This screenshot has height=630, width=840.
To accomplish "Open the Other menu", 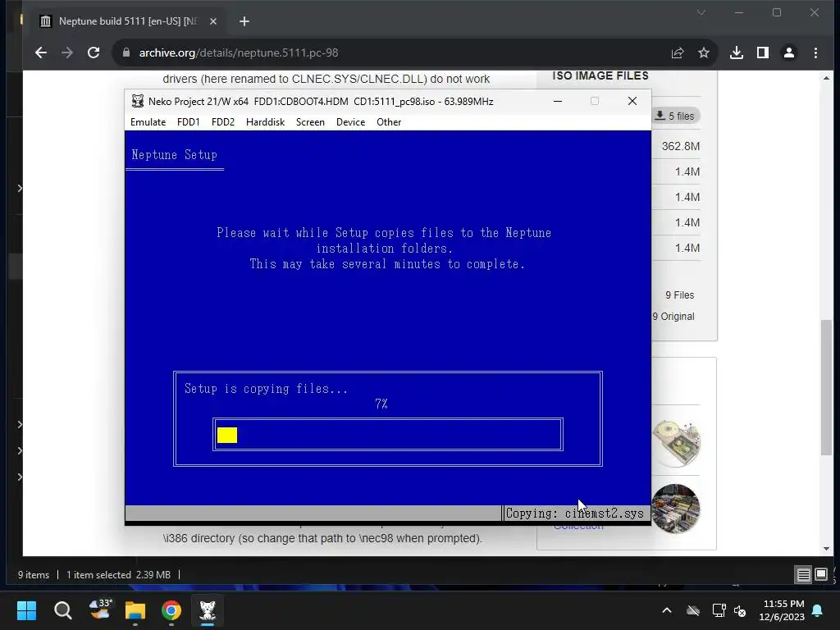I will click(x=388, y=122).
